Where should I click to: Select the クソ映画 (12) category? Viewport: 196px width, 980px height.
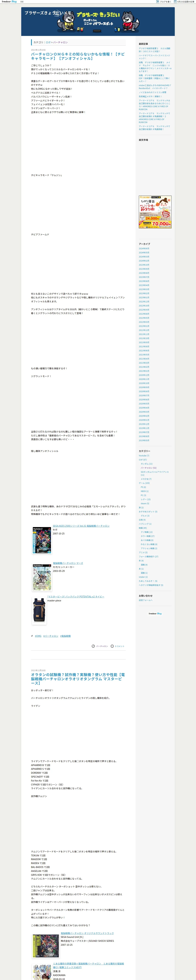tap(147, 532)
